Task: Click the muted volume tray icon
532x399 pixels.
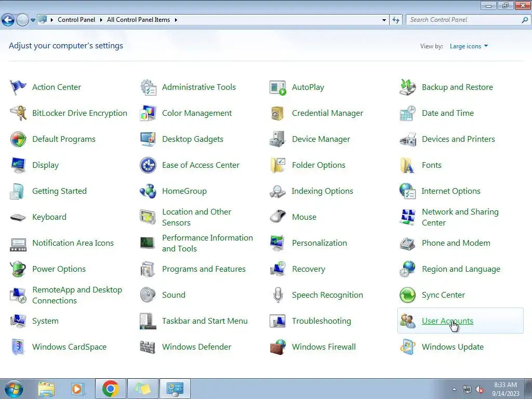Action: [x=480, y=390]
